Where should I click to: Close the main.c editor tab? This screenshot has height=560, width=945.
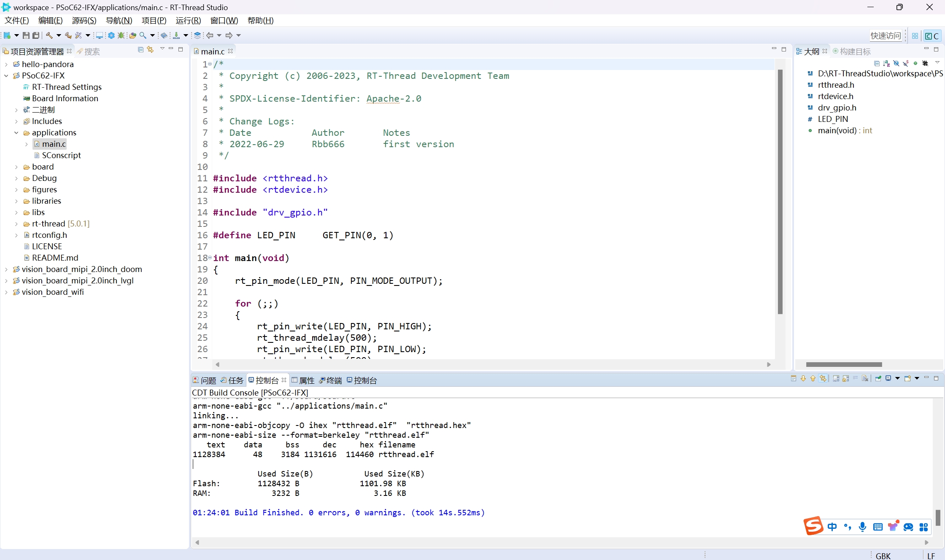[230, 51]
